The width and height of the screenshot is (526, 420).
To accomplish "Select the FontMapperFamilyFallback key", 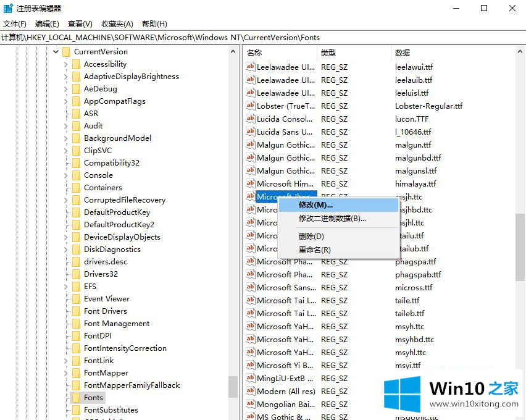I will click(x=132, y=385).
